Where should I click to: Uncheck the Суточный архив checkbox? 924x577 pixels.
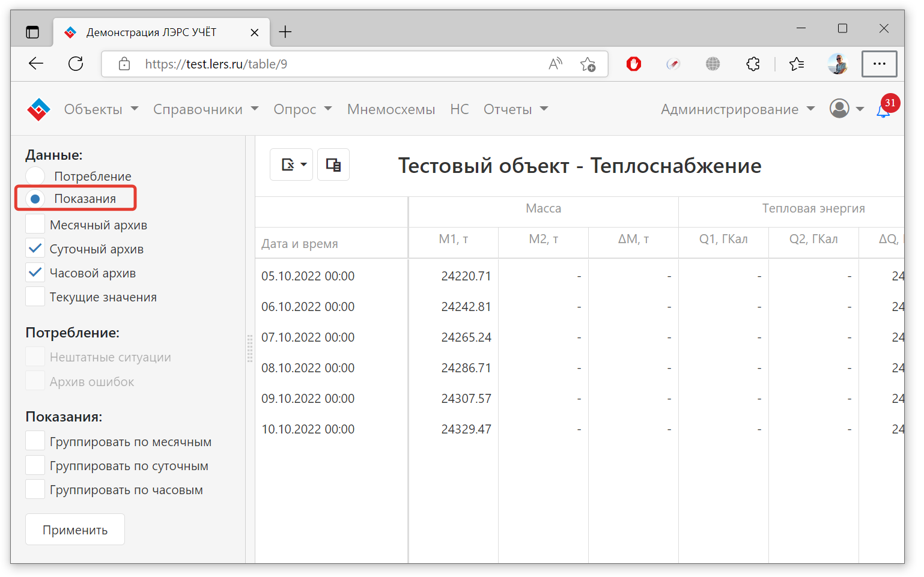(x=35, y=249)
